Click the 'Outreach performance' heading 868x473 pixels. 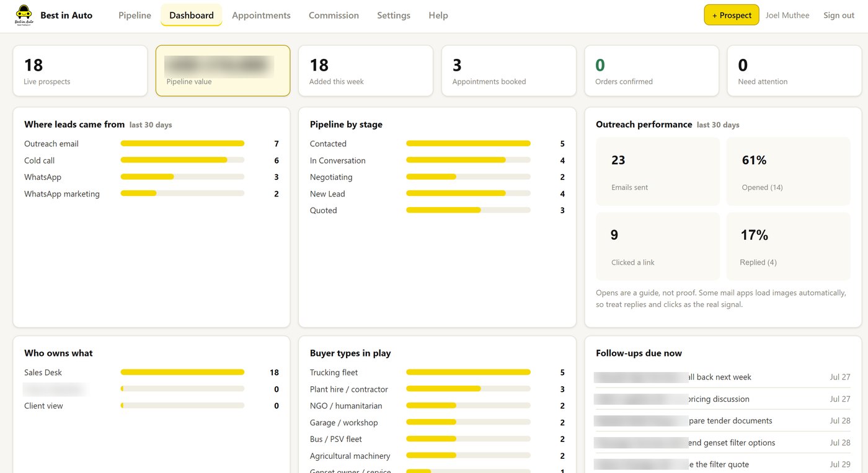[644, 125]
